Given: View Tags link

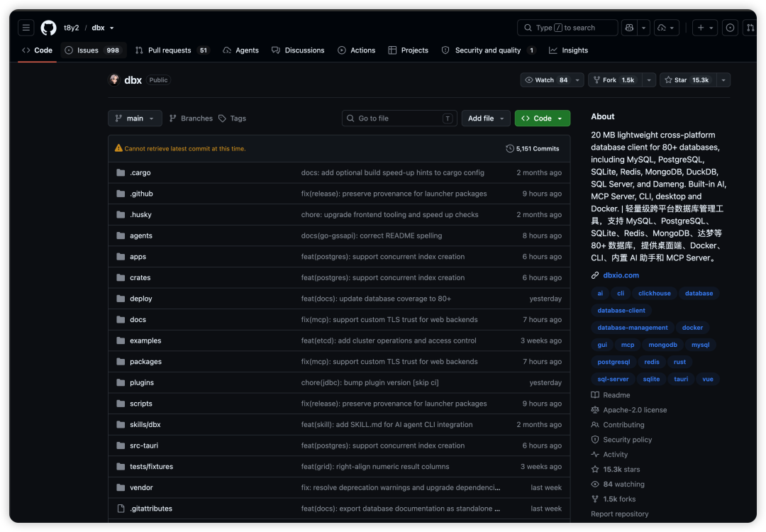Looking at the screenshot, I should [x=232, y=118].
